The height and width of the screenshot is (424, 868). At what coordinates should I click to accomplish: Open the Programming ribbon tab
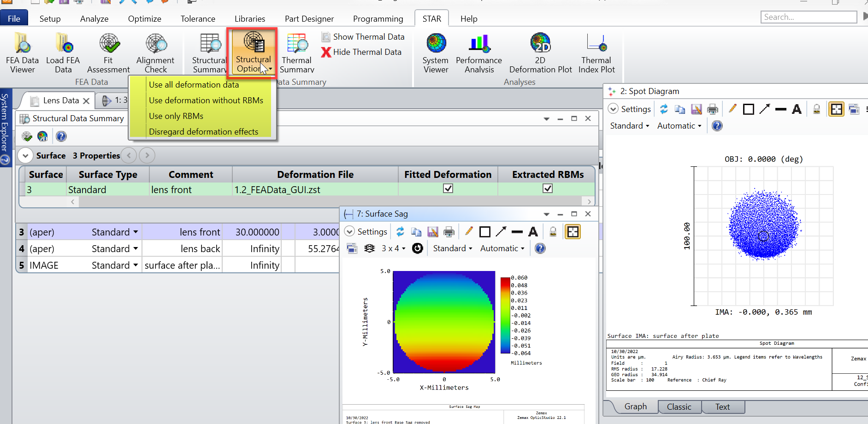pos(378,19)
